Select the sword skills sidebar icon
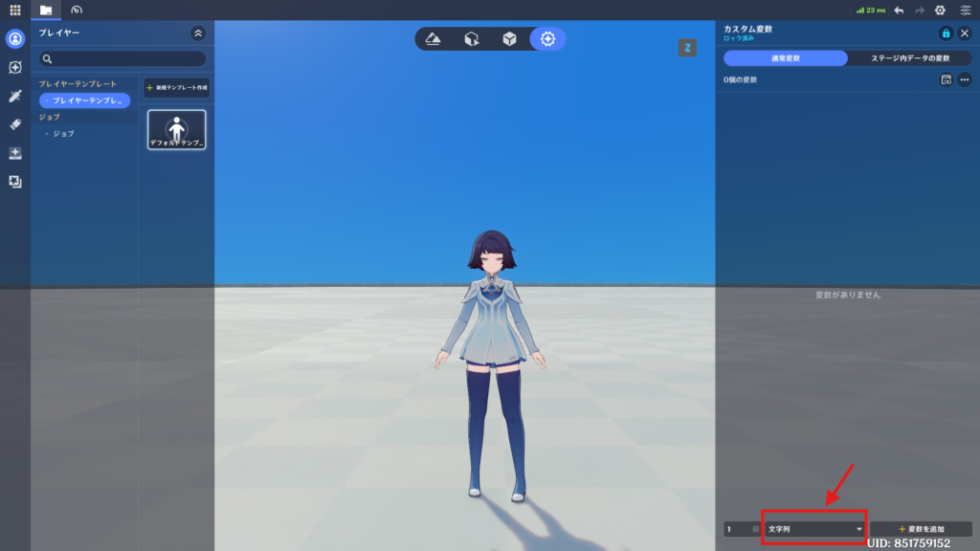 point(15,96)
